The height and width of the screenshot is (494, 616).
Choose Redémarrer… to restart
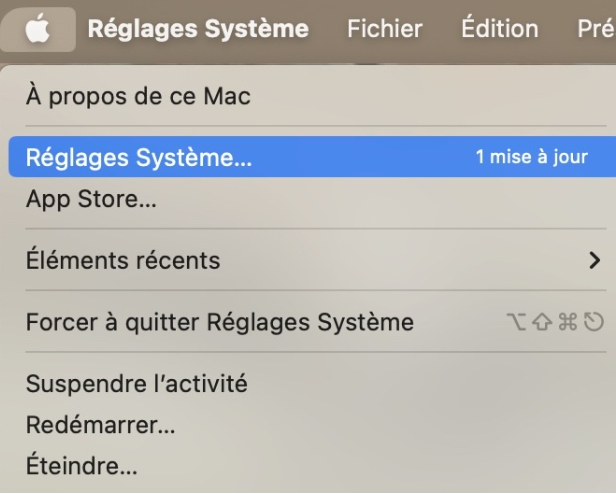click(x=100, y=425)
